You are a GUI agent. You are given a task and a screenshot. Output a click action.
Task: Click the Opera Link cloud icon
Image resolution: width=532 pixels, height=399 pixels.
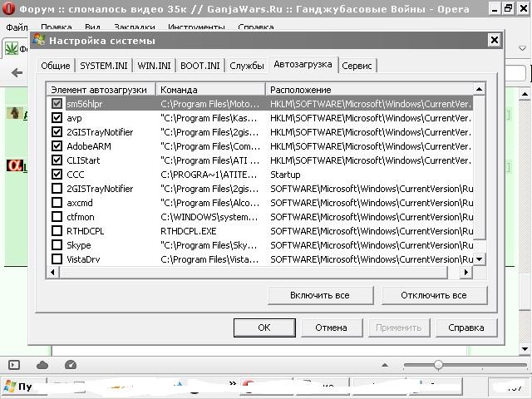tap(42, 365)
